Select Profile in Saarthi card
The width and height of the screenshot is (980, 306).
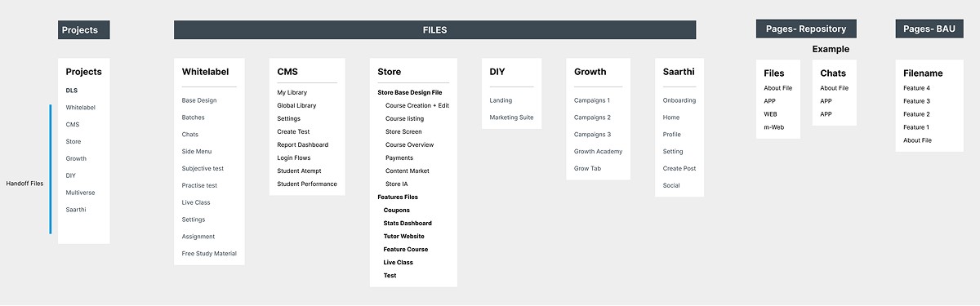point(672,135)
